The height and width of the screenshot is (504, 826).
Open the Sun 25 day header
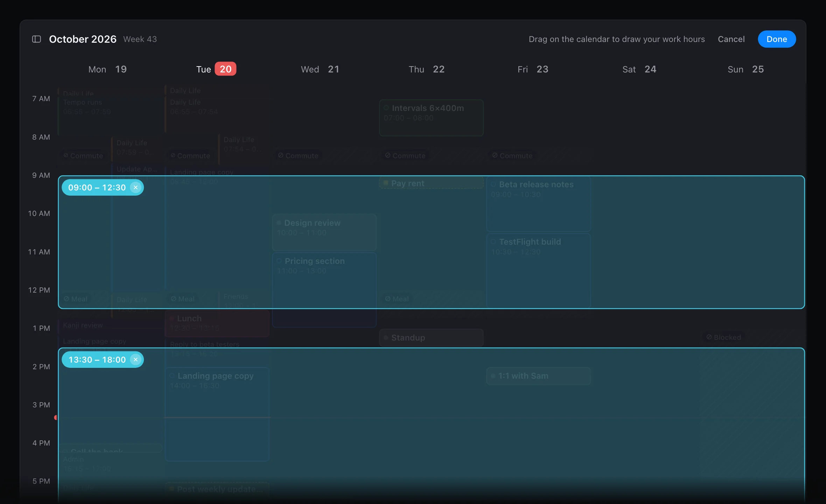coord(745,69)
